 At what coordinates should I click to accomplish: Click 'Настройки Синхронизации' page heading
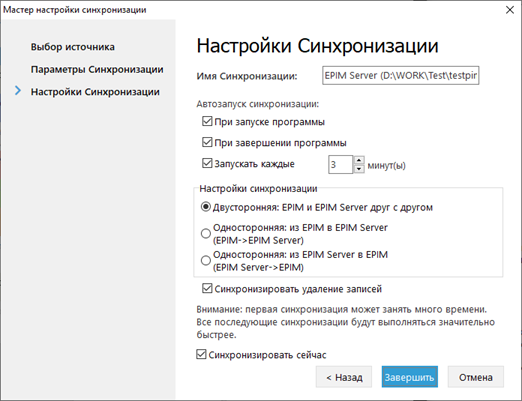pos(317,46)
